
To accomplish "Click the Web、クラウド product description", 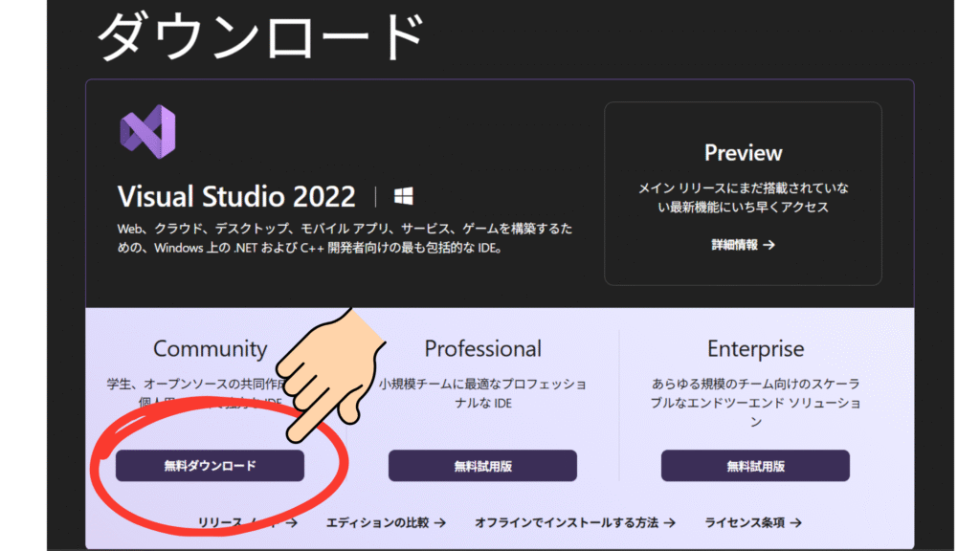I will (345, 238).
